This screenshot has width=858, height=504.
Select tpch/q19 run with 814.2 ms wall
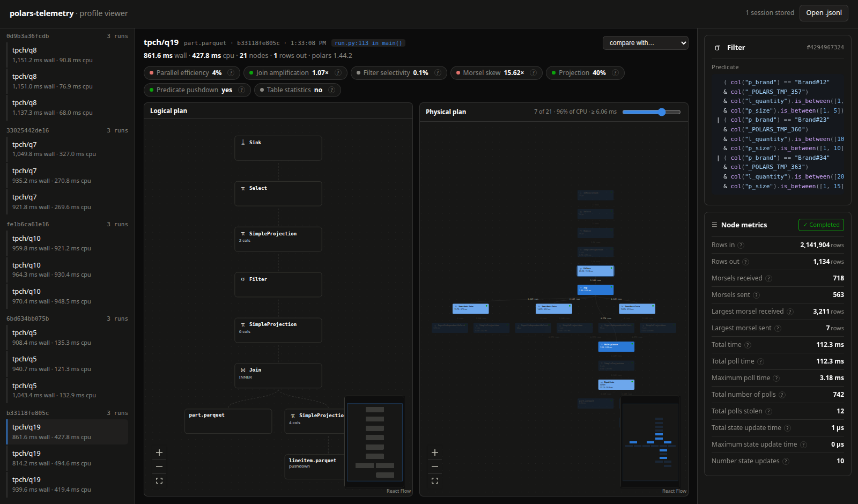[67, 458]
